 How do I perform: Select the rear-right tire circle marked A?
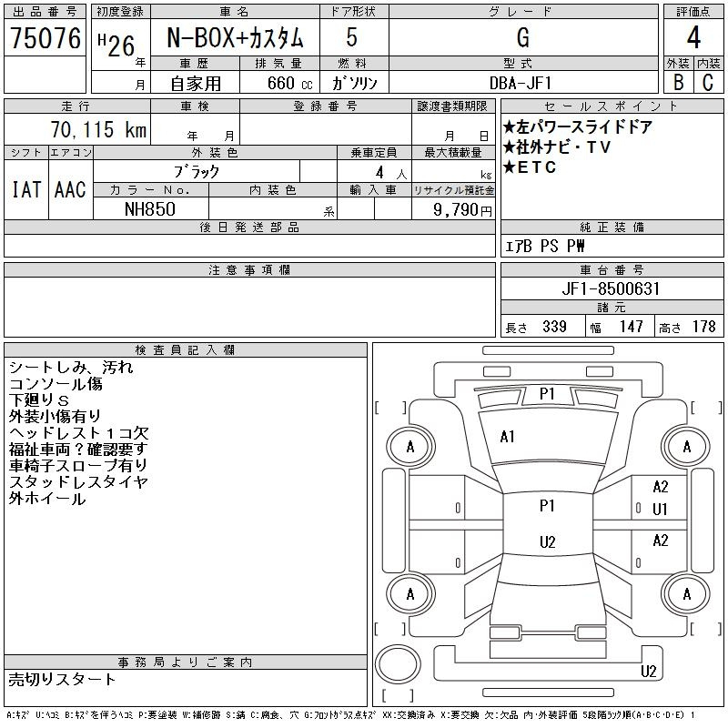coord(686,593)
